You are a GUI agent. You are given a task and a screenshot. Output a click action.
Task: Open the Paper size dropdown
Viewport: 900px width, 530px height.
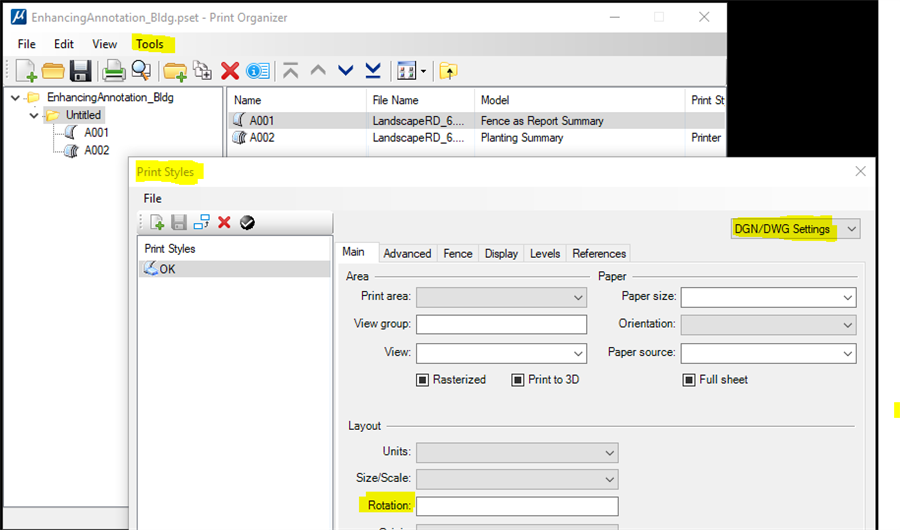click(x=768, y=297)
